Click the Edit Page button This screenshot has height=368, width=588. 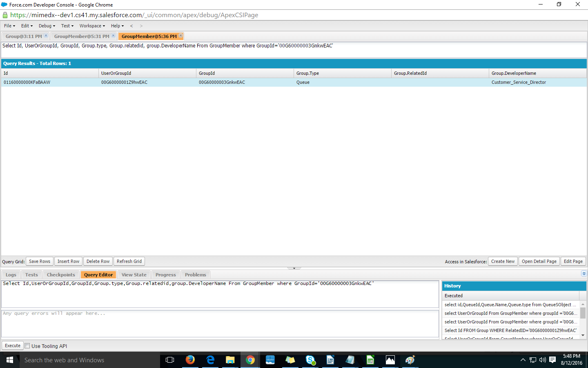click(x=573, y=261)
